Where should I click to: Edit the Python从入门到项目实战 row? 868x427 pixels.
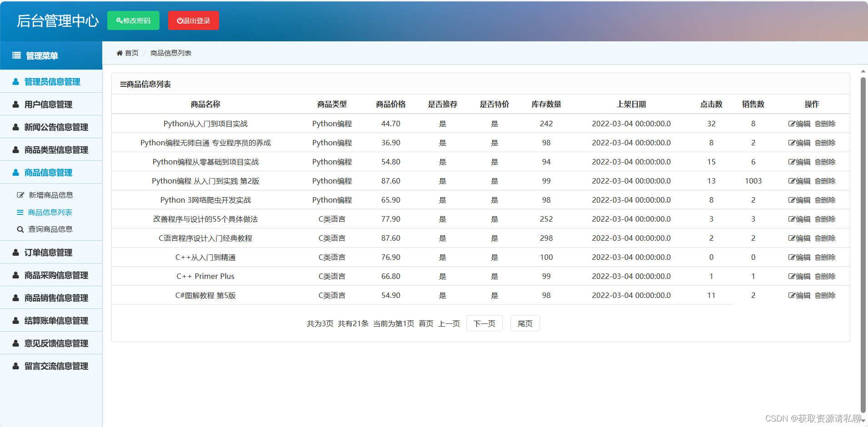tap(799, 124)
